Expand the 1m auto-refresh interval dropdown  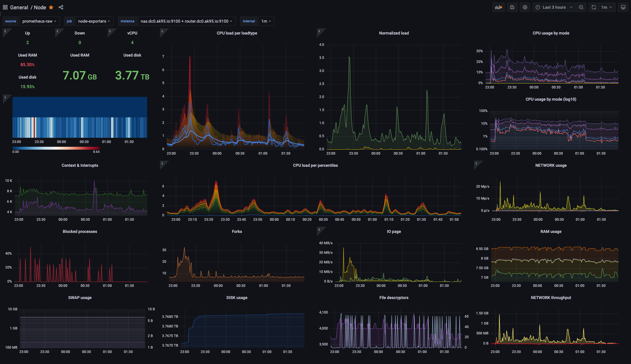[x=606, y=7]
